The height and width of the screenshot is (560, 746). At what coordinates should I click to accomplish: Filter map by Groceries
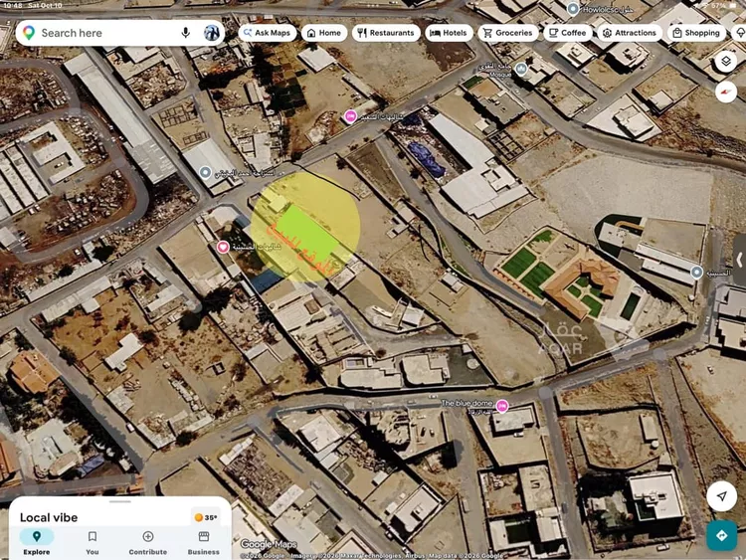coord(507,33)
